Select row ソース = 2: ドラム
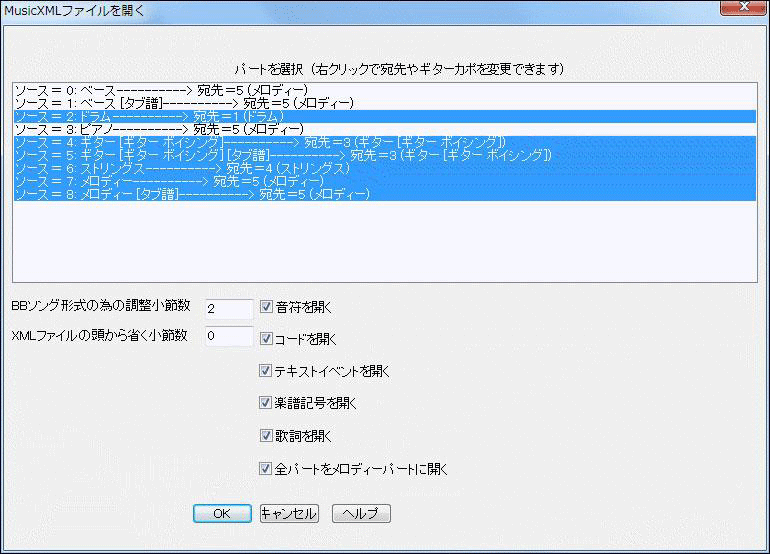Image resolution: width=770 pixels, height=554 pixels. pyautogui.click(x=385, y=116)
